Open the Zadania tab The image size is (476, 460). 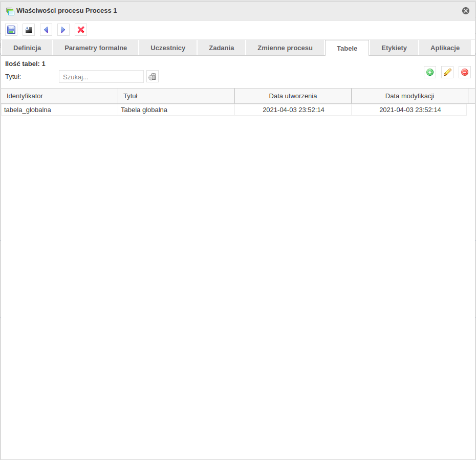[221, 48]
